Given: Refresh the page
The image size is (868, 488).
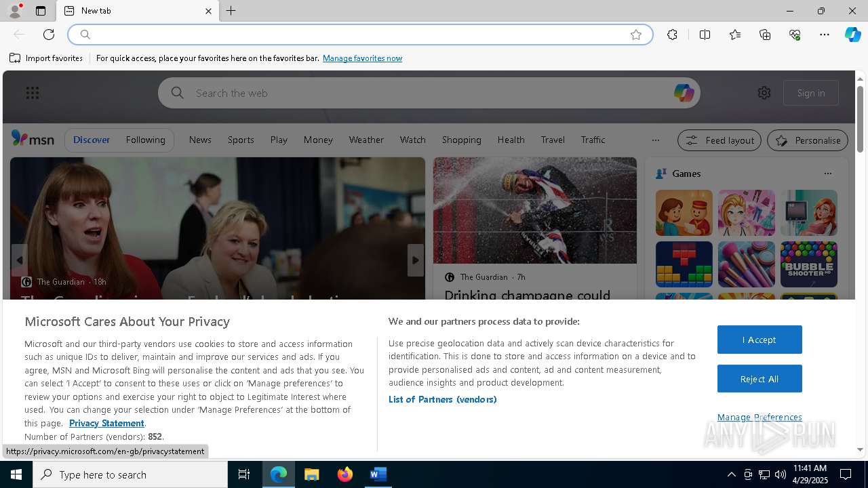Looking at the screenshot, I should pos(49,35).
